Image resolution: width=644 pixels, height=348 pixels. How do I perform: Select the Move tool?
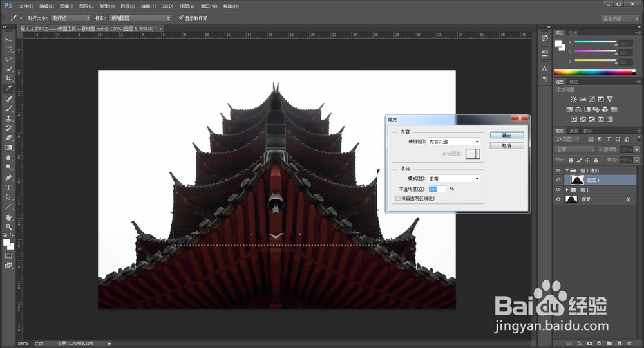click(x=9, y=40)
